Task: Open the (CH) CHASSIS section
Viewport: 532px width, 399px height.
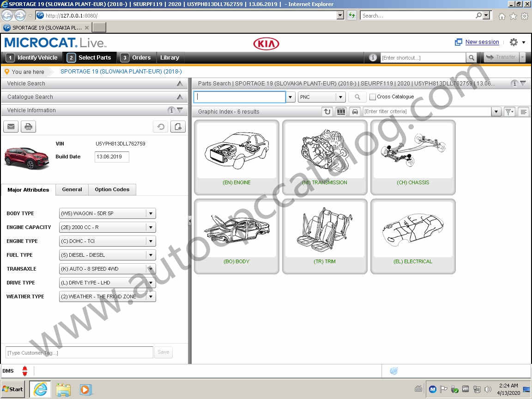Action: pos(413,157)
